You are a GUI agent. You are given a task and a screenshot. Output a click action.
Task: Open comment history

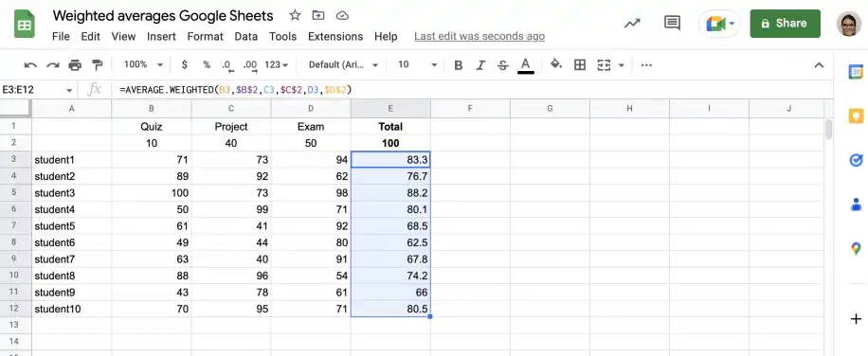click(672, 24)
